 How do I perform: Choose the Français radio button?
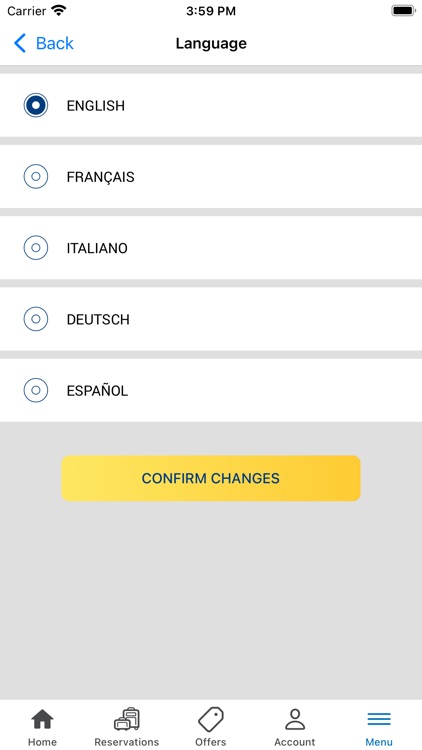[x=36, y=176]
